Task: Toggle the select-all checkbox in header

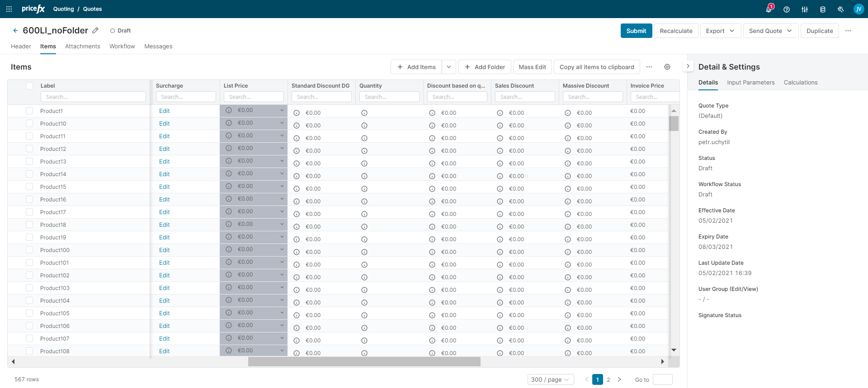Action: pyautogui.click(x=29, y=86)
